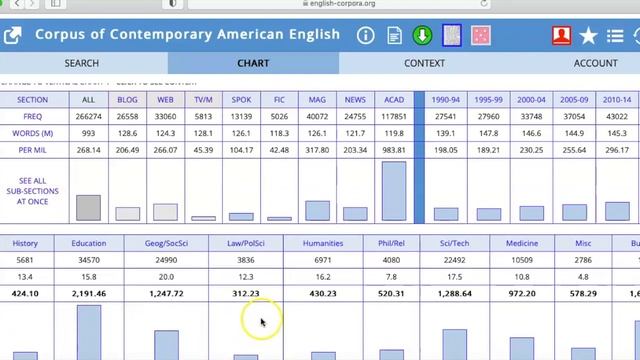The image size is (640, 360).
Task: Open the ACCOUNT tab
Action: tap(596, 63)
